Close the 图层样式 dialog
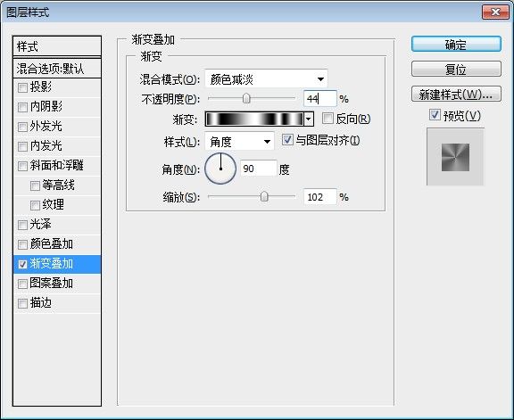Image resolution: width=514 pixels, height=420 pixels. 495,12
